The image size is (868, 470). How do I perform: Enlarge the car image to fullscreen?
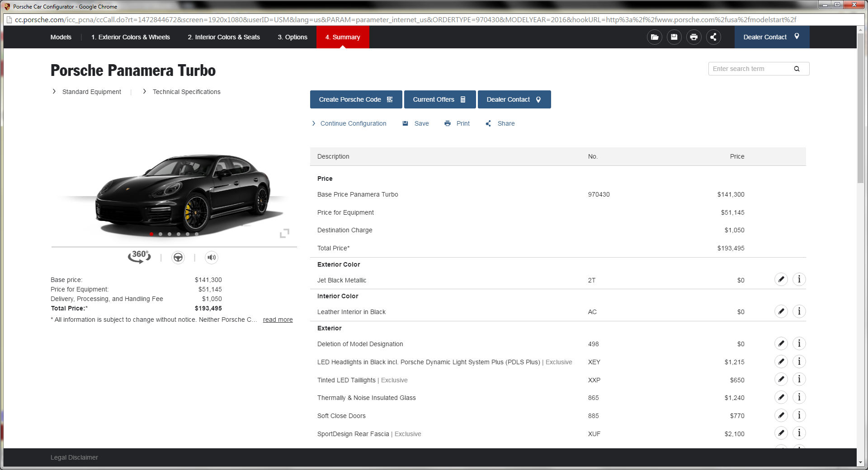click(284, 233)
